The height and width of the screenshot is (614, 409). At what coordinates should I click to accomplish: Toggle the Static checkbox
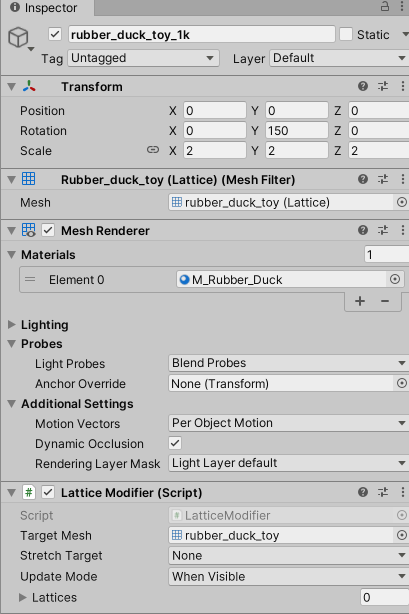click(346, 34)
